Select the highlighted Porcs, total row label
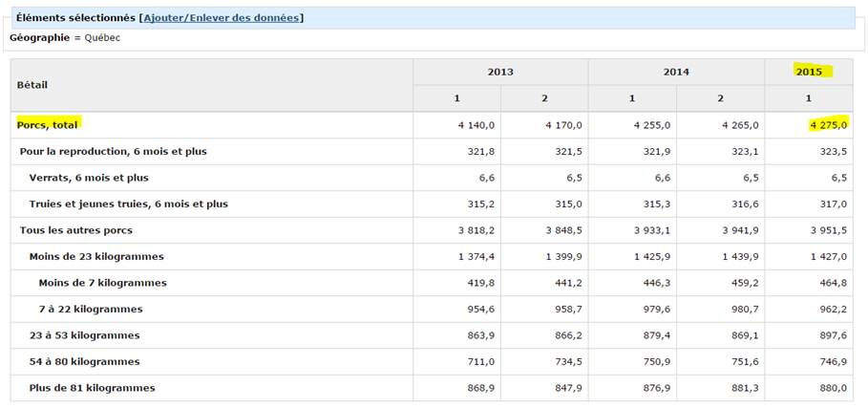Viewport: 868px width, 408px height. (48, 124)
